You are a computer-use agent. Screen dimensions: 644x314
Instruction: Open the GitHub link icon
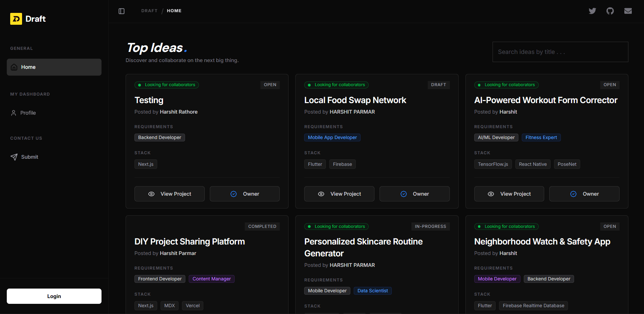(x=610, y=11)
